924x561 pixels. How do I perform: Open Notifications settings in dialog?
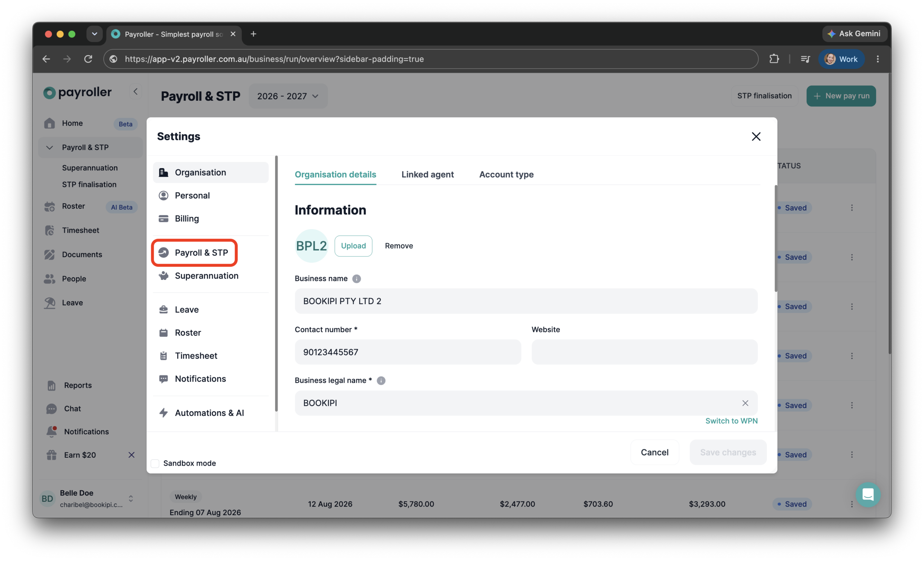point(210,379)
